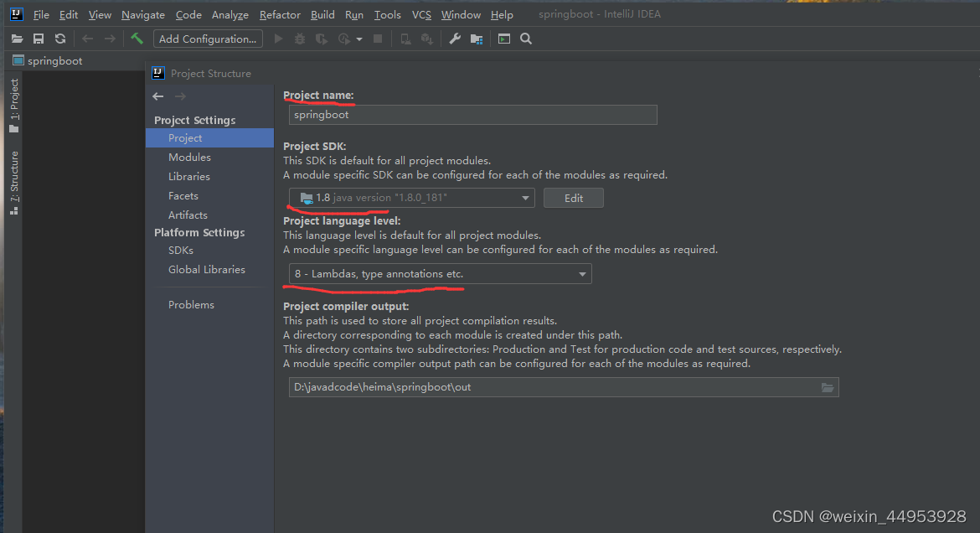Open the 1: Project tool window tab
980x533 pixels.
(13, 106)
